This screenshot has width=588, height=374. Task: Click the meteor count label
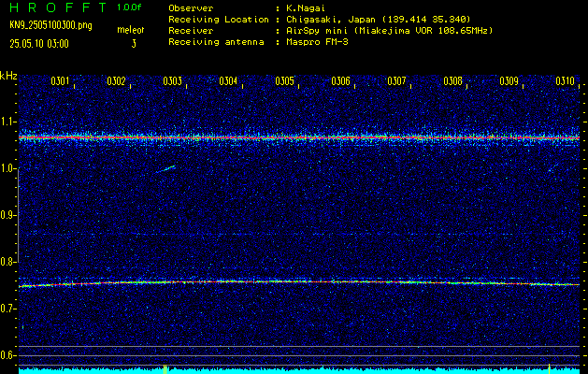(x=131, y=30)
